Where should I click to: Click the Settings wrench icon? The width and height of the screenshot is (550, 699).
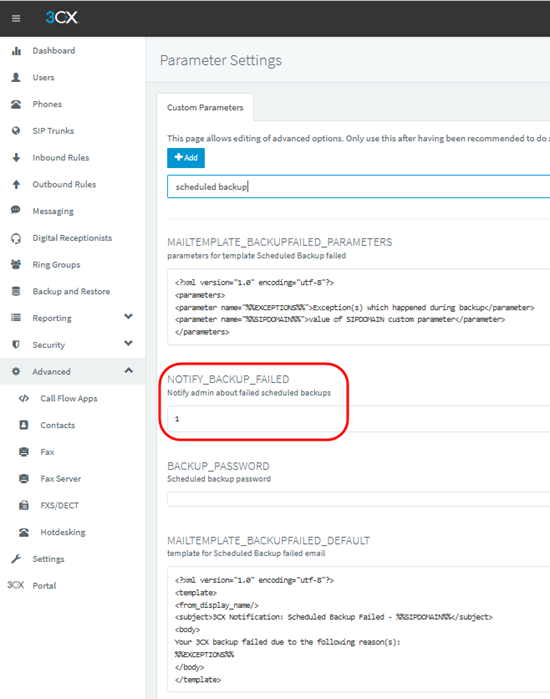point(16,559)
